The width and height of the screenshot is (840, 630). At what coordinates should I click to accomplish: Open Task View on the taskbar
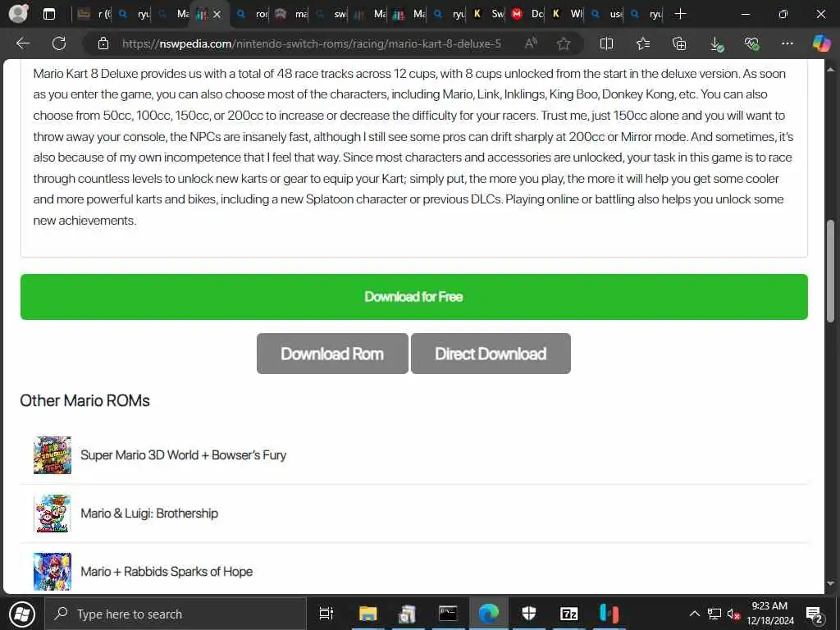(x=326, y=614)
